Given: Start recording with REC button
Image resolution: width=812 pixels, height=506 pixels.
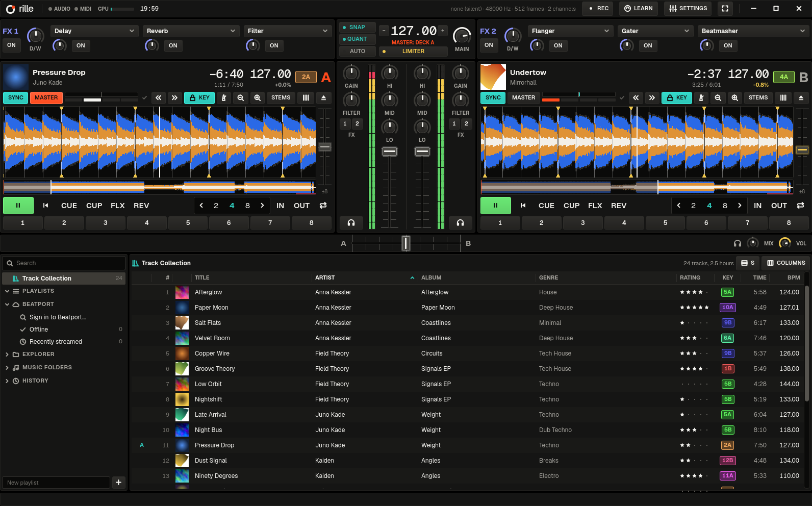Looking at the screenshot, I should click(x=599, y=9).
